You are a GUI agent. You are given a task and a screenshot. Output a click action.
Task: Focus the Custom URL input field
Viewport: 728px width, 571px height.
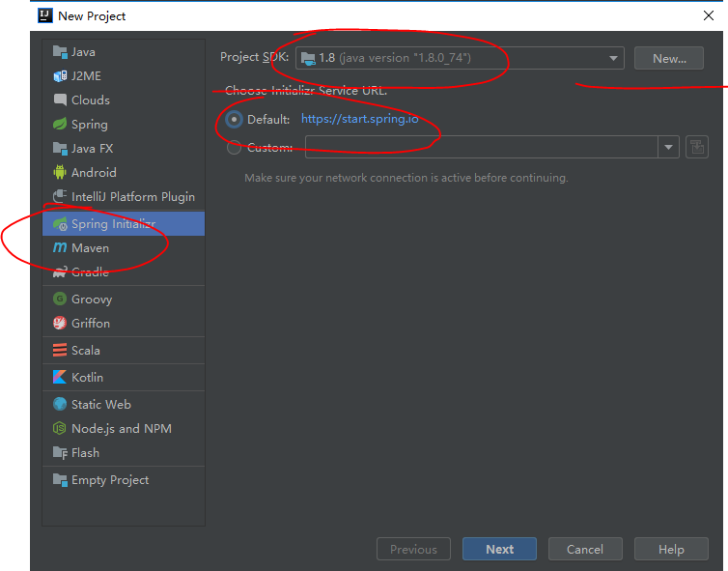tap(482, 147)
